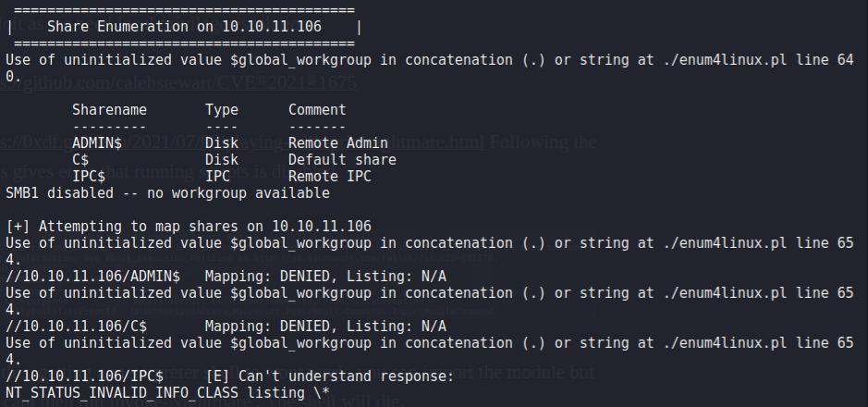868x407 pixels.
Task: Click the Default share comment
Action: (x=341, y=160)
